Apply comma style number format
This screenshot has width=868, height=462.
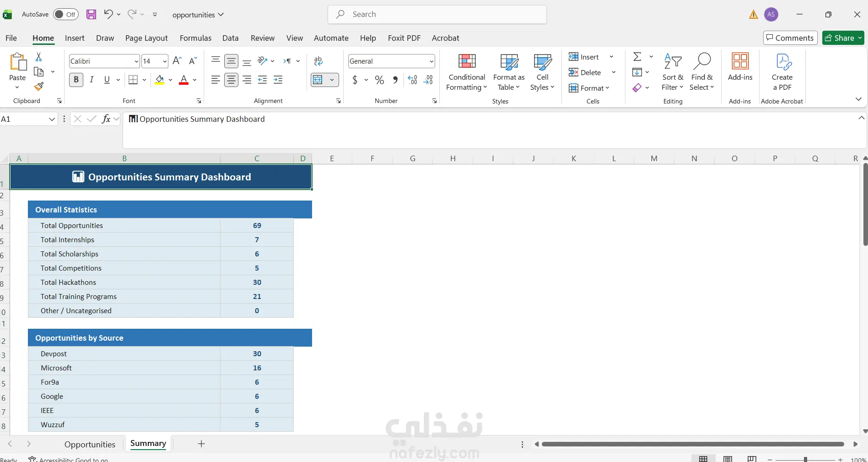[x=395, y=80]
